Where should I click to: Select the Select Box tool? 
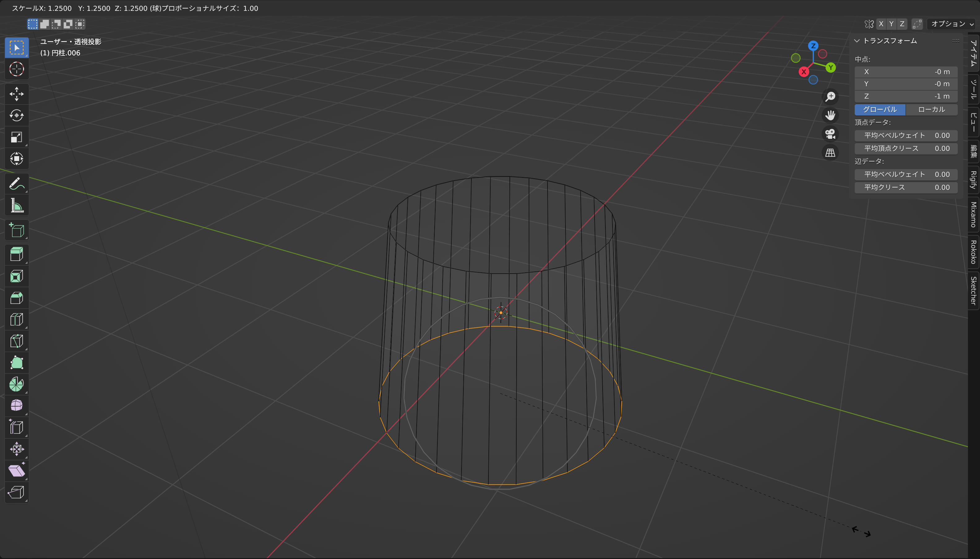pyautogui.click(x=16, y=48)
